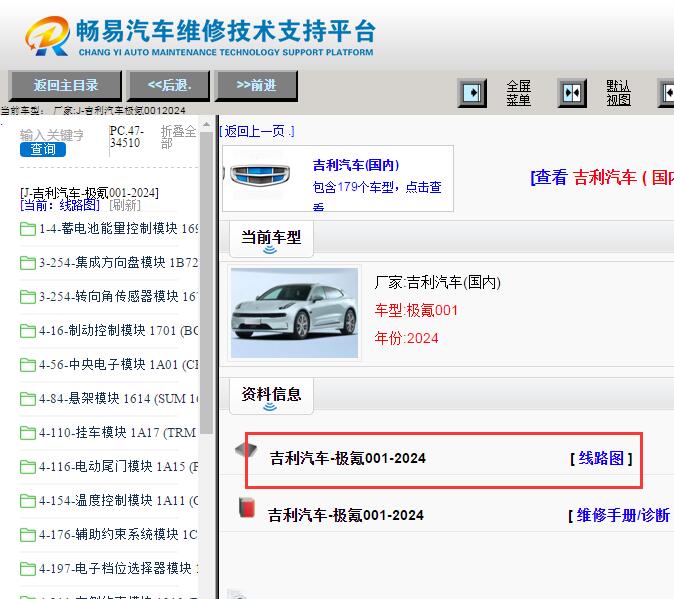This screenshot has height=599, width=674.
Task: Click the 畅易汽车维修技术支持平台 logo
Action: [x=200, y=37]
